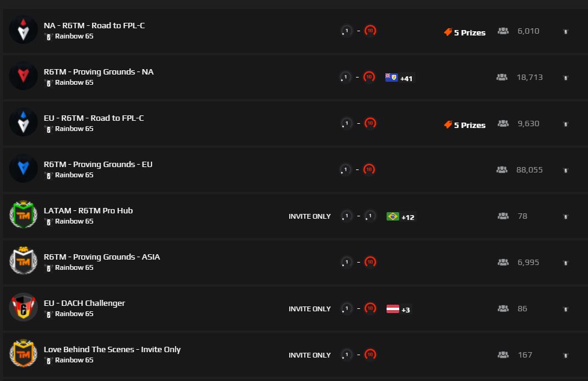Click the orange Love Behind The Scenes logo
This screenshot has height=381, width=588.
tap(23, 354)
